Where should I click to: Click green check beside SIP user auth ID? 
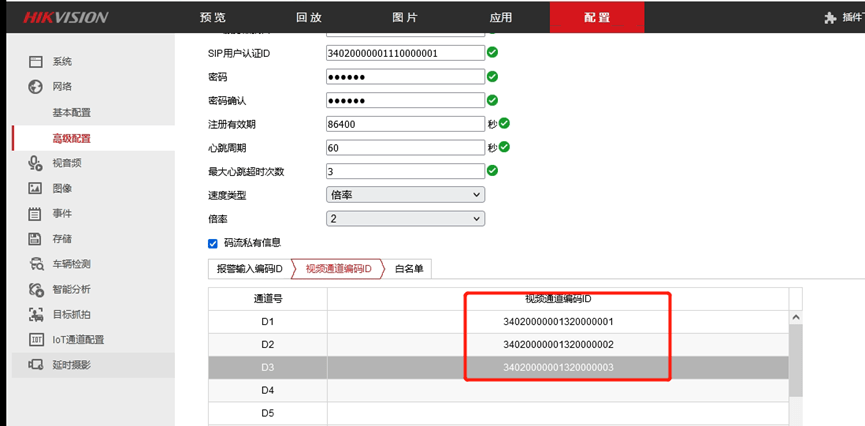492,52
